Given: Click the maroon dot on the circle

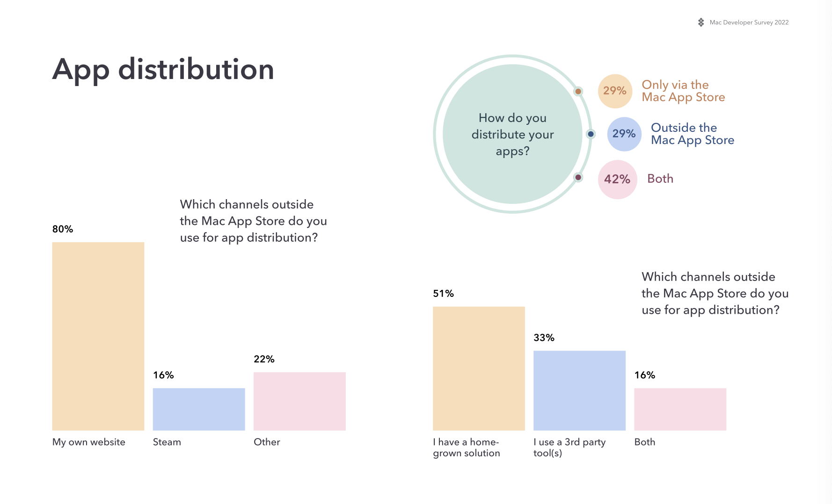Looking at the screenshot, I should (578, 177).
